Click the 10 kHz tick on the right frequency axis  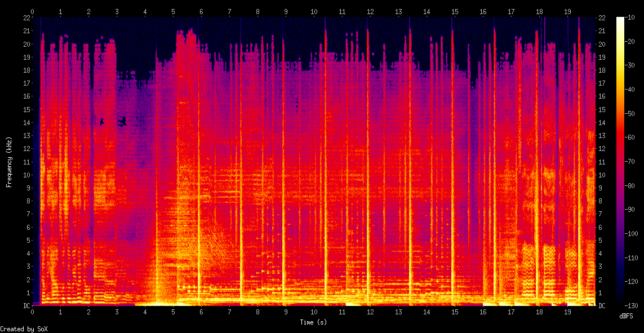pyautogui.click(x=602, y=175)
